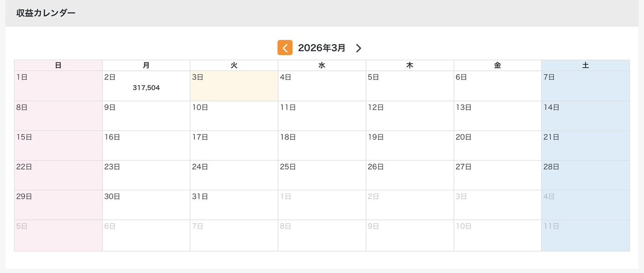Select the 13日 date cell
Screen dimensions: 644x273
tap(497, 116)
